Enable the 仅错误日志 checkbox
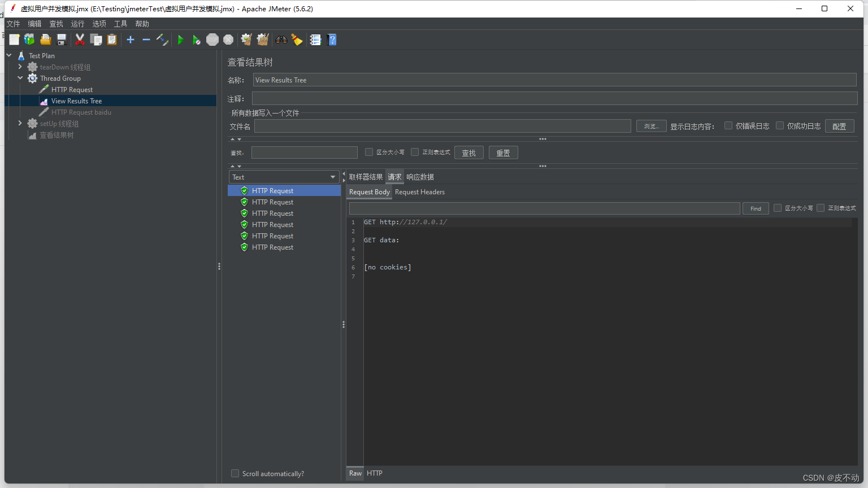The width and height of the screenshot is (868, 488). (728, 125)
